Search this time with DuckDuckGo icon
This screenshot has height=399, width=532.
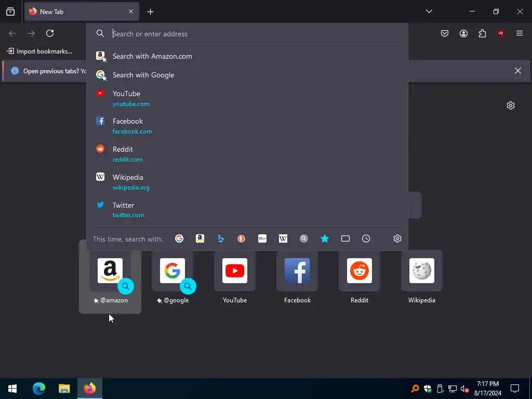click(x=241, y=238)
